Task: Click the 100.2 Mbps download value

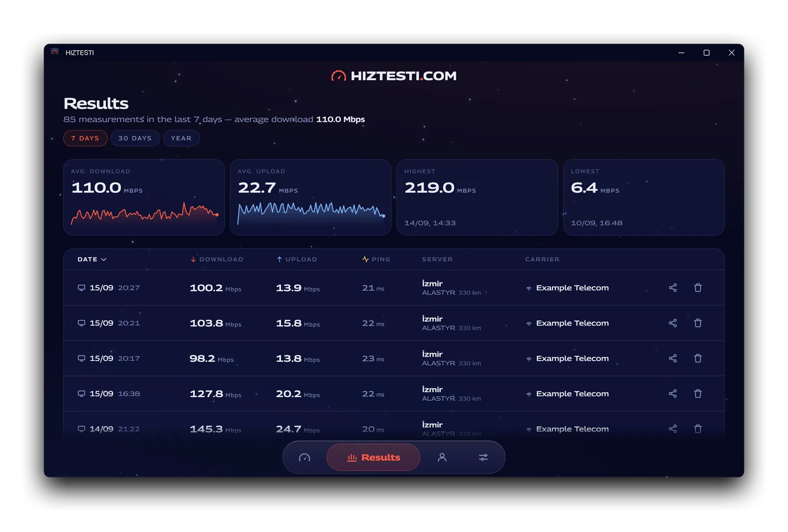Action: pos(215,288)
